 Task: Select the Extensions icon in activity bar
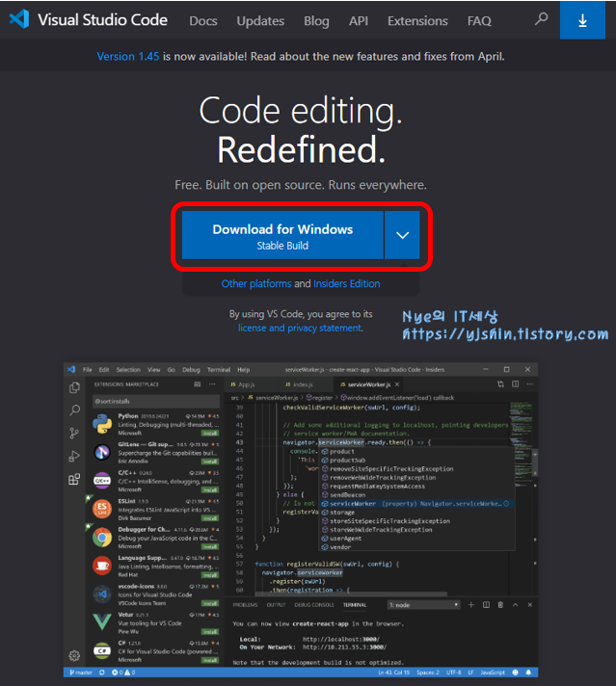[x=74, y=479]
